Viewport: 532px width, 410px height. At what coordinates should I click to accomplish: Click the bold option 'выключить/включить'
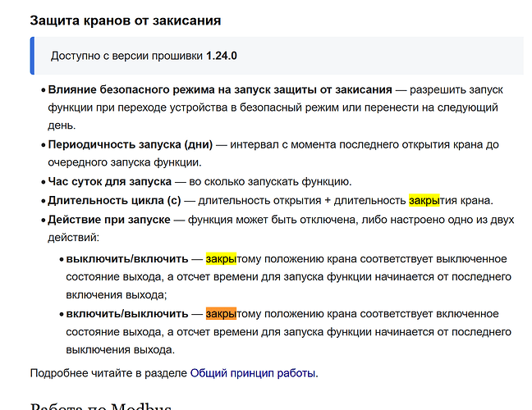(x=127, y=259)
